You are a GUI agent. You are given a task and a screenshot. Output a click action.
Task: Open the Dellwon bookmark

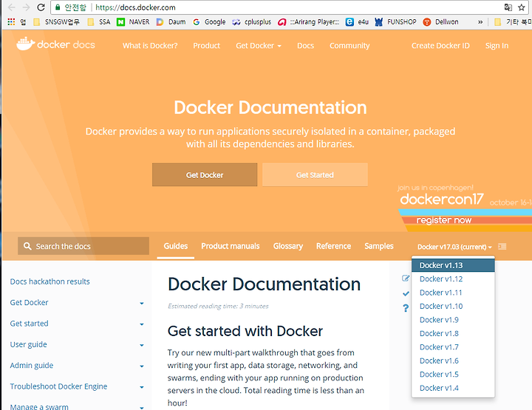(440, 21)
